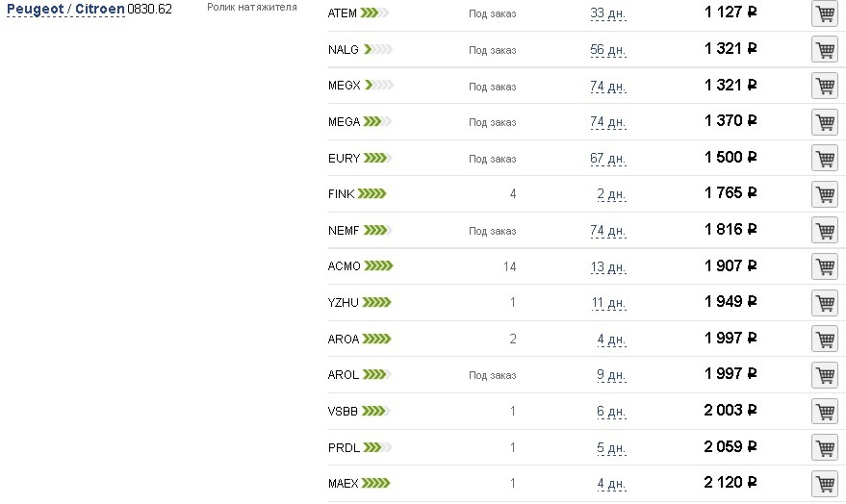Screen dimensions: 846x504
Task: Click the 11 дн. delivery link for YZHU
Action: (608, 303)
